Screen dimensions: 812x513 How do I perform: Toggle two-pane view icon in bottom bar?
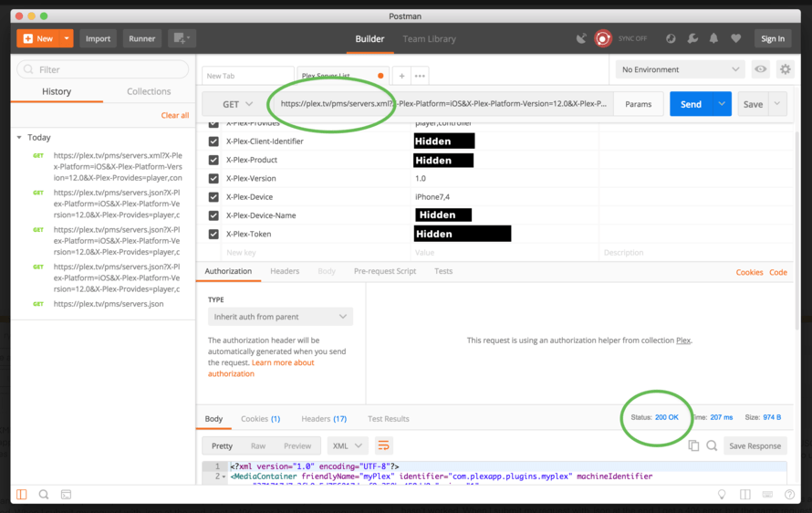(744, 495)
